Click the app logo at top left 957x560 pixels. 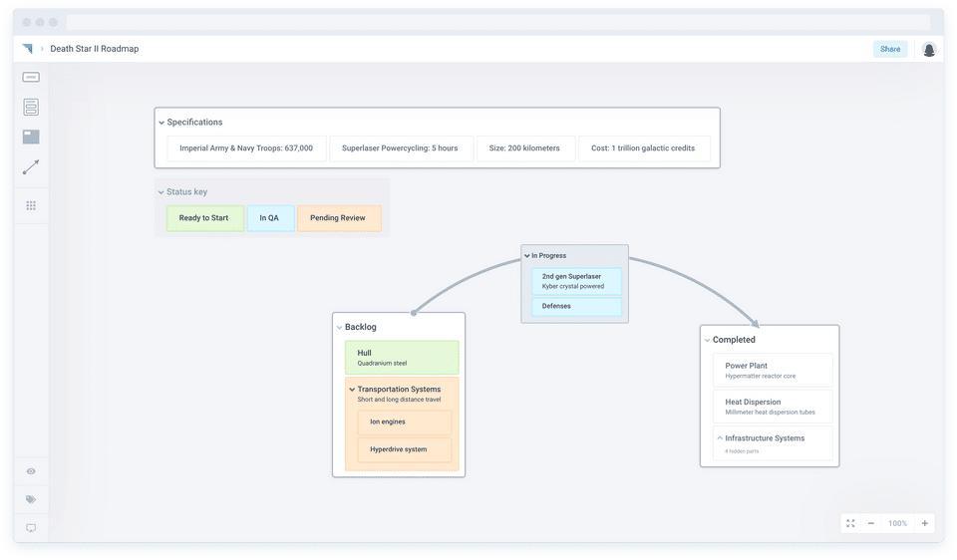[27, 49]
